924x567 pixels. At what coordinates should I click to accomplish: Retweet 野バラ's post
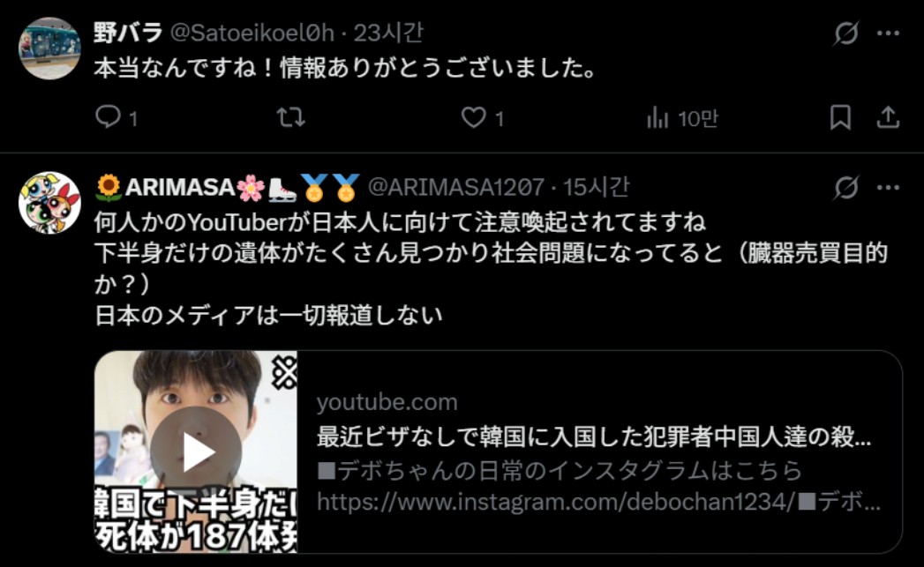click(x=291, y=118)
